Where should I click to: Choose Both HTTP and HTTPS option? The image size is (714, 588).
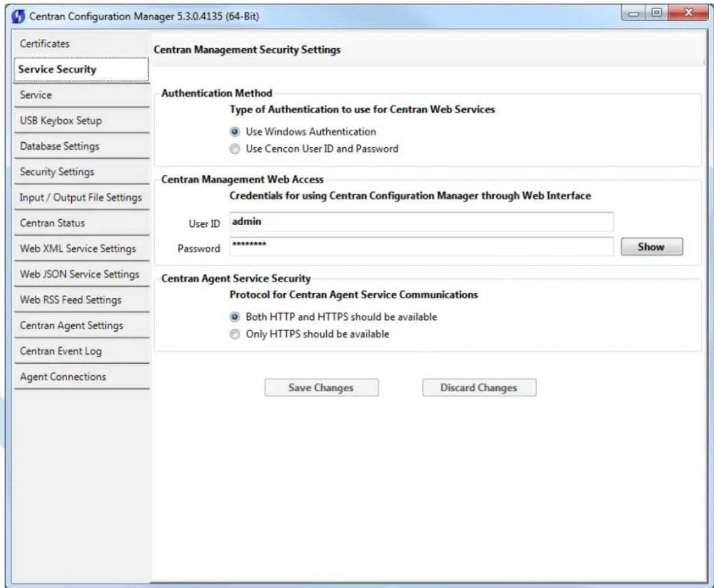tap(235, 317)
